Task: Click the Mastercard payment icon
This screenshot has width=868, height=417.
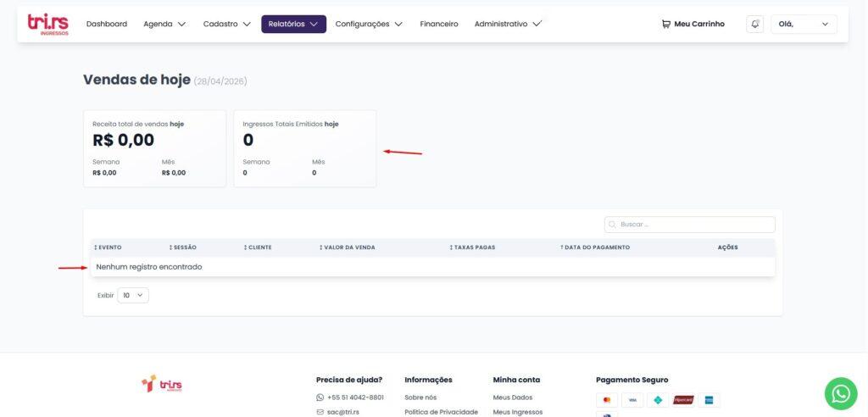Action: 607,400
